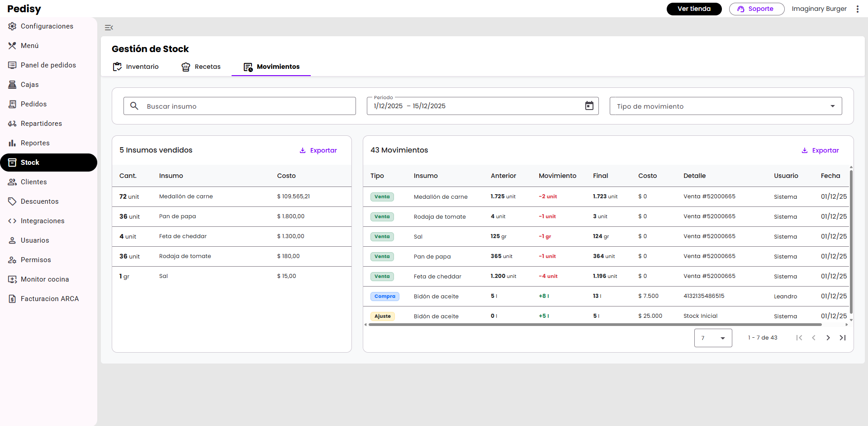Open Repartidores section in sidebar
Image resolution: width=868 pixels, height=426 pixels.
41,124
